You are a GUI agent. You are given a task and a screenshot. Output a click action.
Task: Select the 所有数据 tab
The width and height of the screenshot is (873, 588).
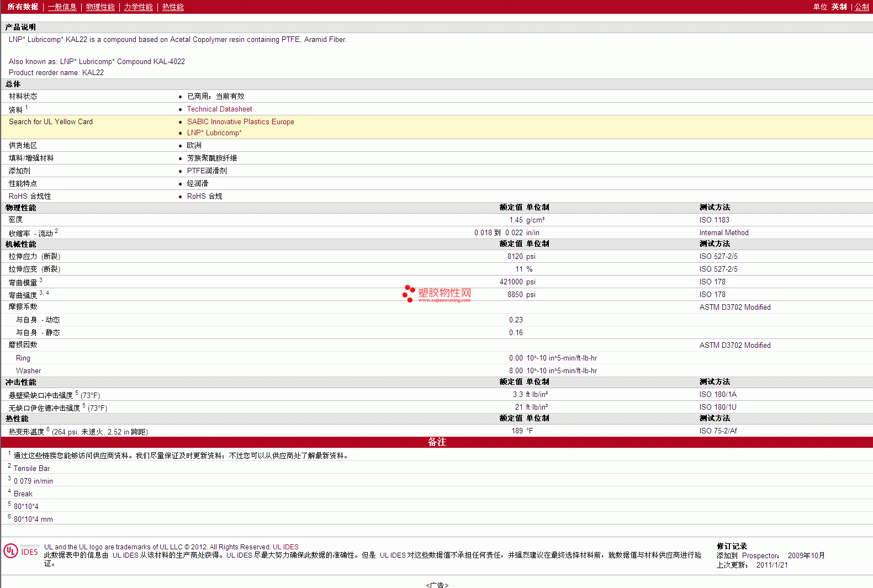click(x=23, y=7)
